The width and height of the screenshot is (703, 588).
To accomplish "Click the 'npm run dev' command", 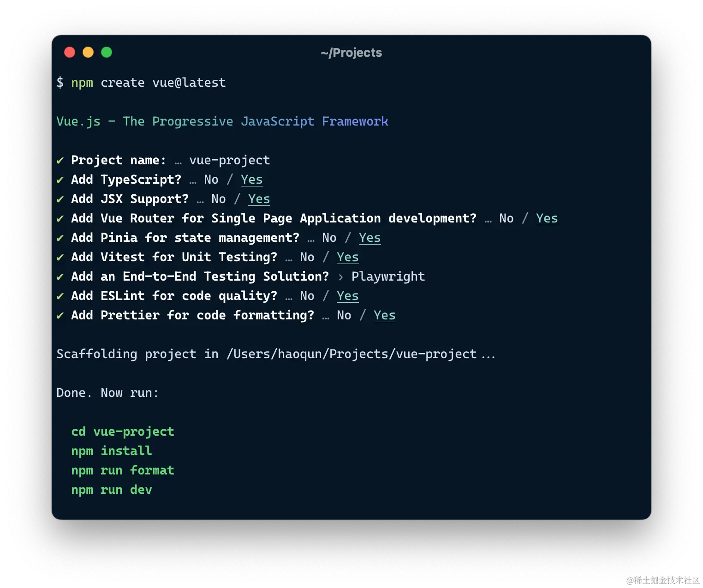I will [112, 490].
